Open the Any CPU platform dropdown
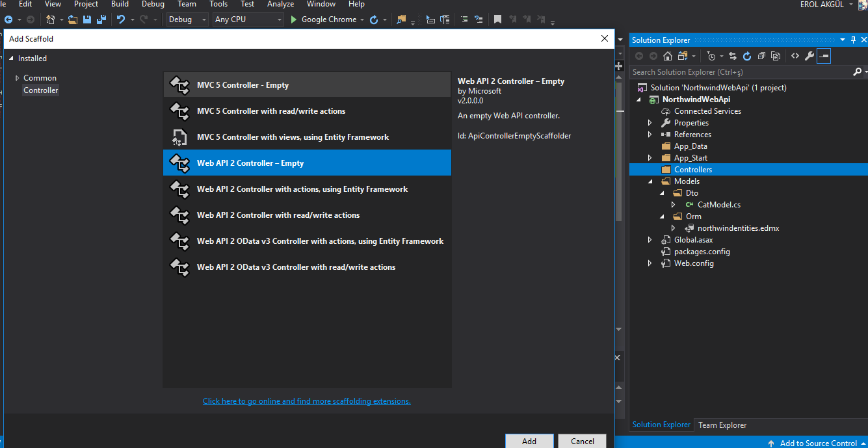Image resolution: width=868 pixels, height=448 pixels. point(248,20)
